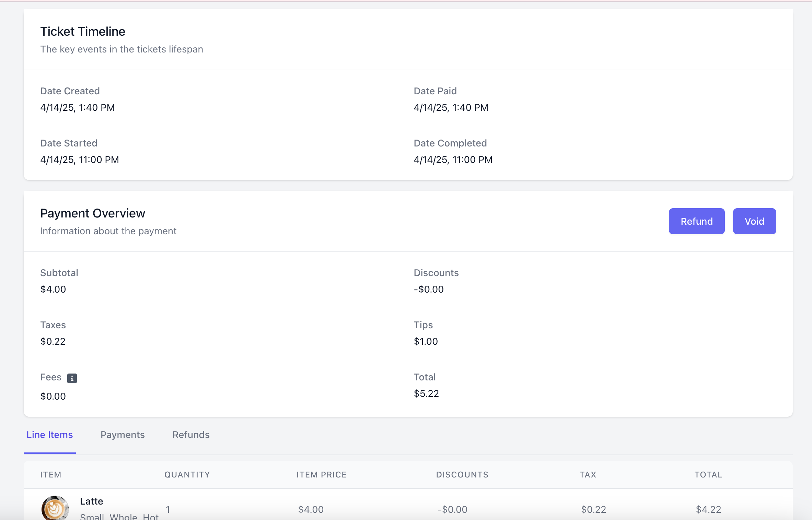Click the ITEM column header
This screenshot has width=812, height=520.
[x=51, y=474]
